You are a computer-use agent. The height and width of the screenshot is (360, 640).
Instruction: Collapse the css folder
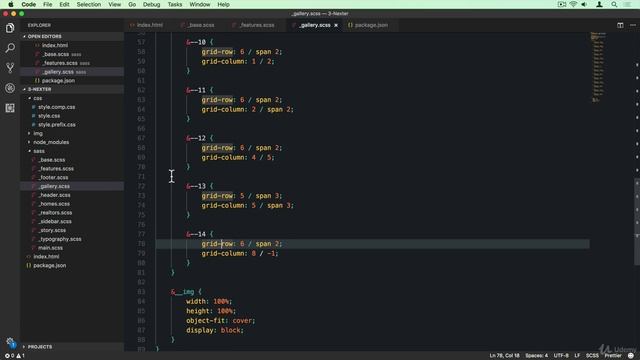[x=38, y=98]
